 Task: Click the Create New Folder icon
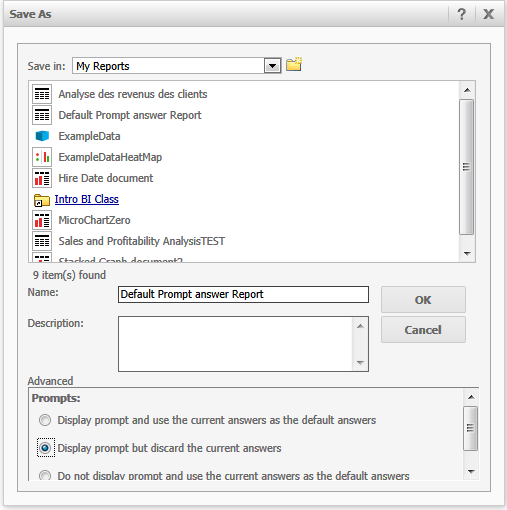point(294,64)
